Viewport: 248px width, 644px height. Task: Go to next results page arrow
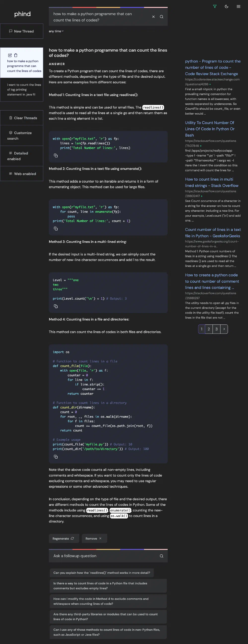click(x=224, y=329)
